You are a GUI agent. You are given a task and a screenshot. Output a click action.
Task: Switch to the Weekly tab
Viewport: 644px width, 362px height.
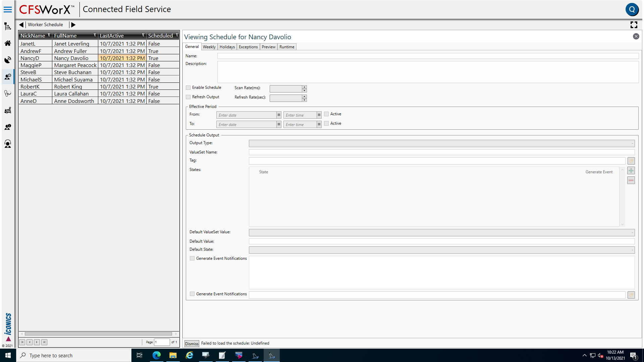[209, 47]
